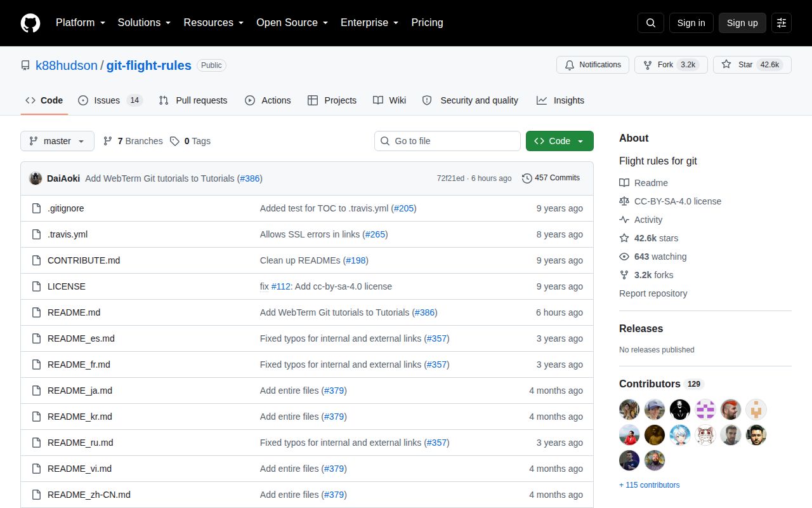Open the README_ru.md file

[x=81, y=443]
